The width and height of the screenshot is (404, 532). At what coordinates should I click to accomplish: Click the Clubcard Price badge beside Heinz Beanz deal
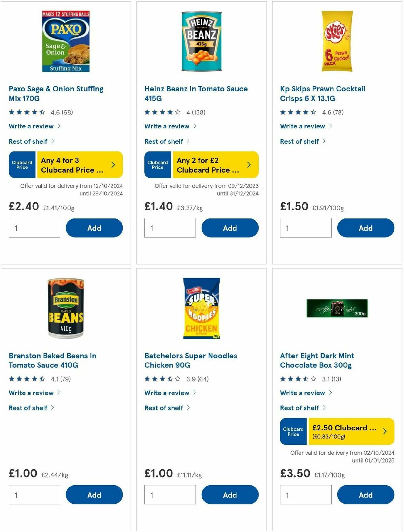click(x=158, y=165)
